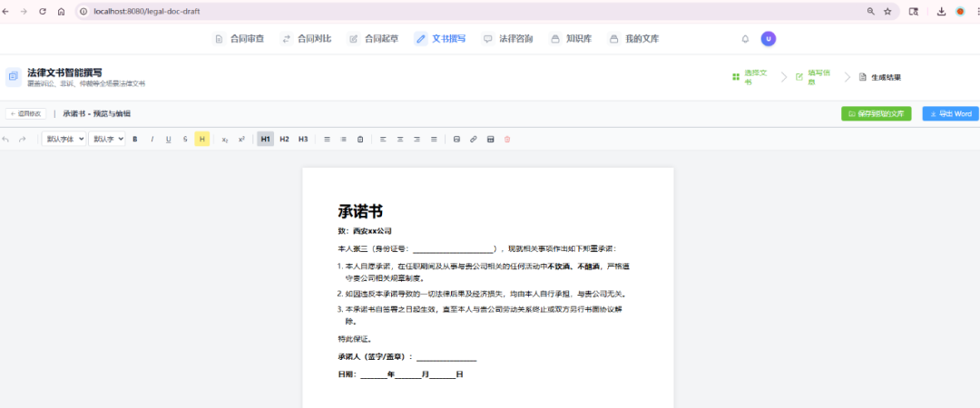Toggle underline text formatting
The height and width of the screenshot is (408, 980).
(168, 139)
